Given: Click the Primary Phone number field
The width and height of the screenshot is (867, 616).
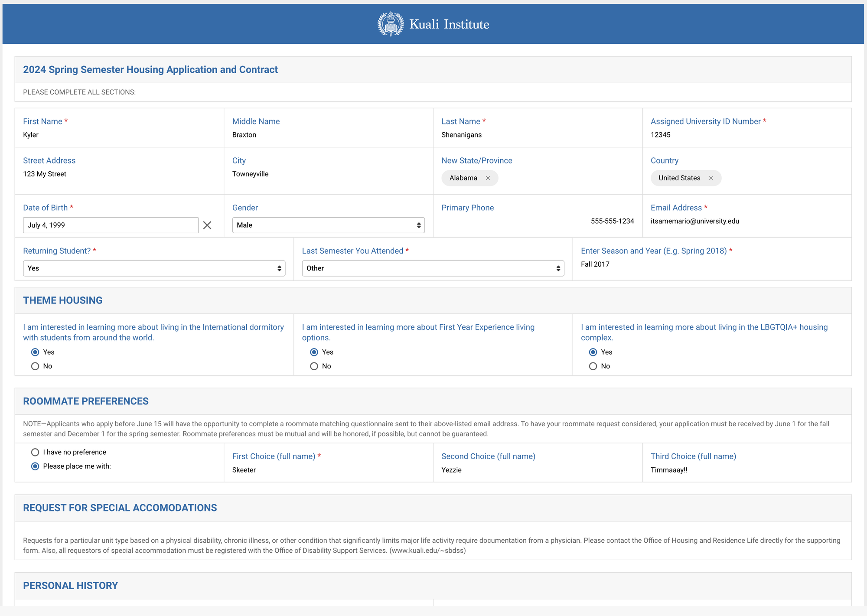Looking at the screenshot, I should pos(613,221).
